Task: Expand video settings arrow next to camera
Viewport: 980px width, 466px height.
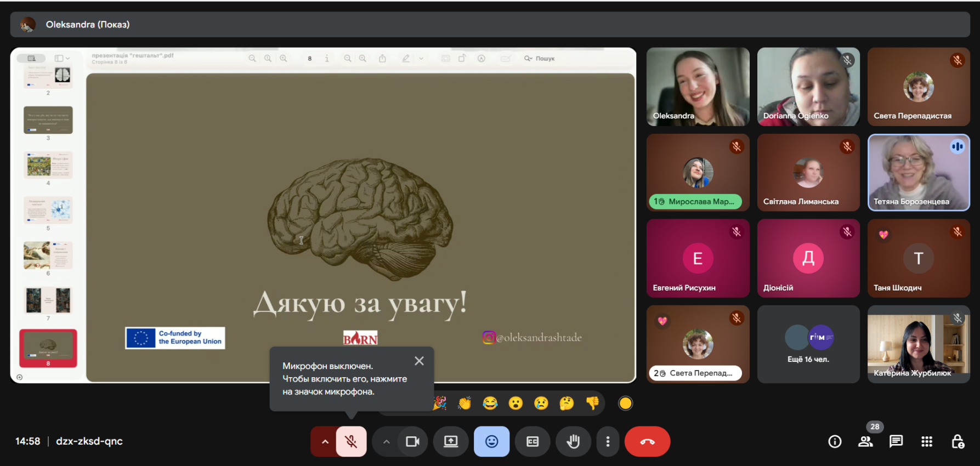Action: [386, 441]
